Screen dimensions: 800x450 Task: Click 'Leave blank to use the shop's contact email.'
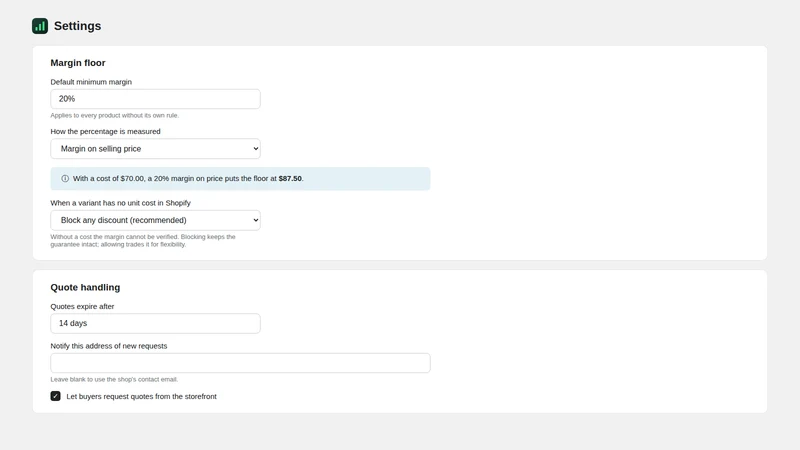tap(114, 379)
